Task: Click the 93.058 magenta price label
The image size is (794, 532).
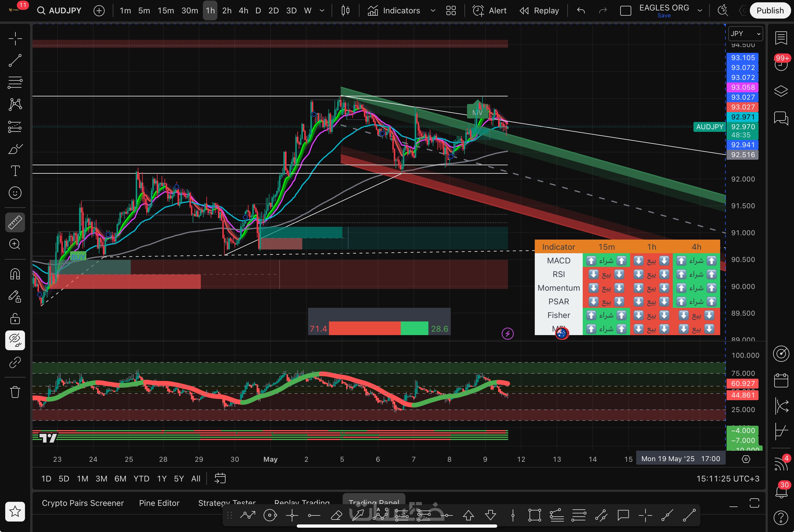Action: point(742,87)
